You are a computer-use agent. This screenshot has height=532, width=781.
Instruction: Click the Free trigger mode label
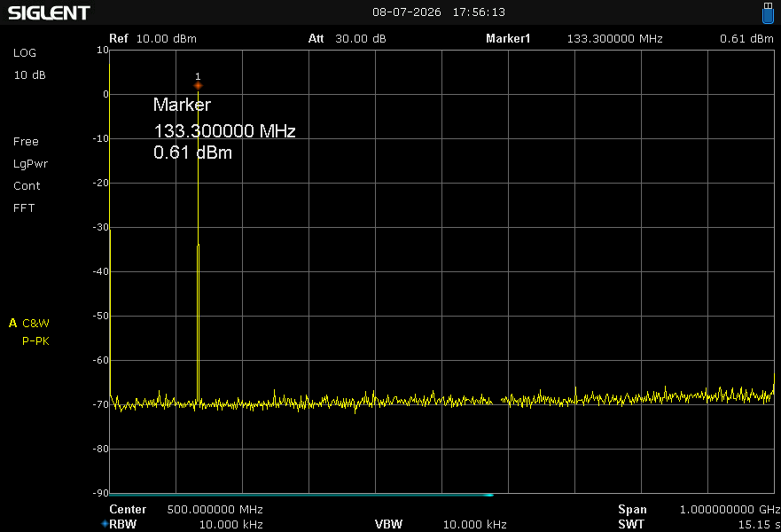point(26,142)
